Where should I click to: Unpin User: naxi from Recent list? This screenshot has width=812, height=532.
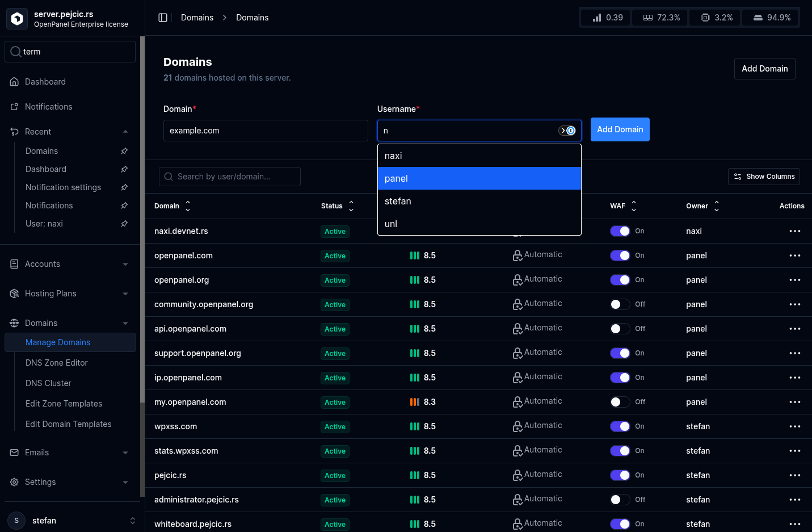click(x=124, y=224)
